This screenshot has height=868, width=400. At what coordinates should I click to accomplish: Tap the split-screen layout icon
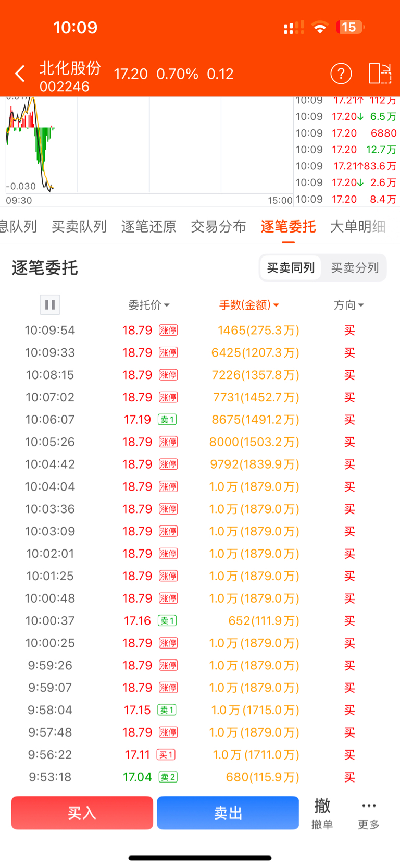click(379, 74)
